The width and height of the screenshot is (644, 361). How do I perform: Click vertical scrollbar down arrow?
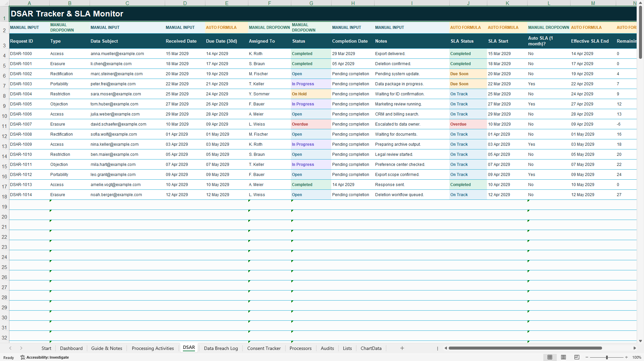pyautogui.click(x=640, y=341)
